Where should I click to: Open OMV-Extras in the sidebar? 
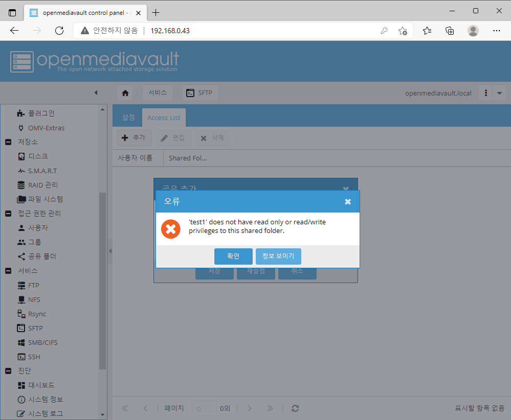pyautogui.click(x=41, y=128)
